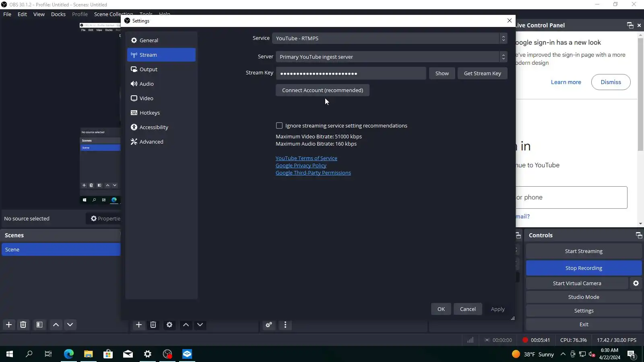Add a new scene with the plus icon in Scenes panel
644x362 pixels.
pos(9,325)
